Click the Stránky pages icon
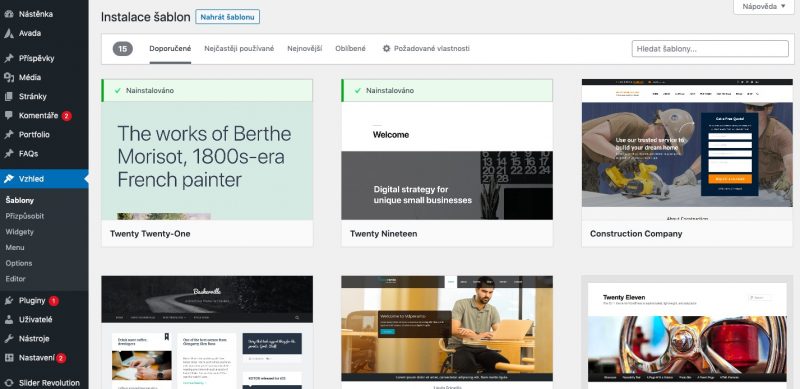The width and height of the screenshot is (800, 389). [9, 96]
